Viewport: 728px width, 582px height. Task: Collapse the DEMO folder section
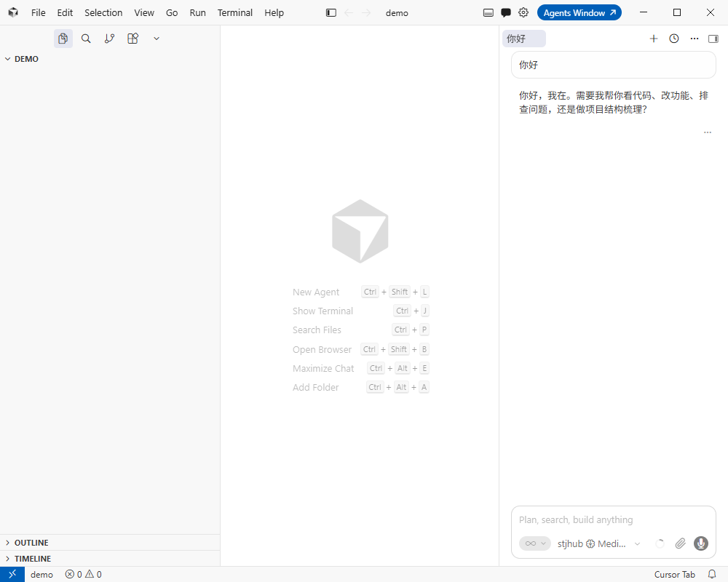pyautogui.click(x=110, y=59)
